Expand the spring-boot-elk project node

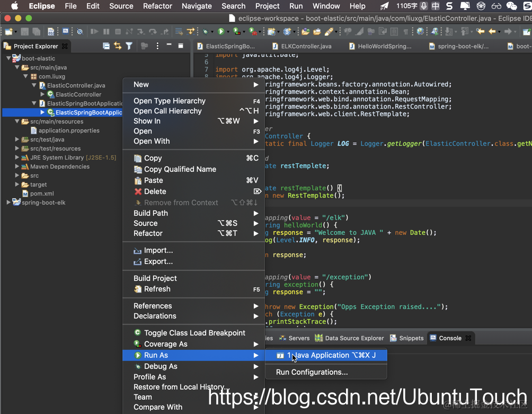pyautogui.click(x=8, y=202)
